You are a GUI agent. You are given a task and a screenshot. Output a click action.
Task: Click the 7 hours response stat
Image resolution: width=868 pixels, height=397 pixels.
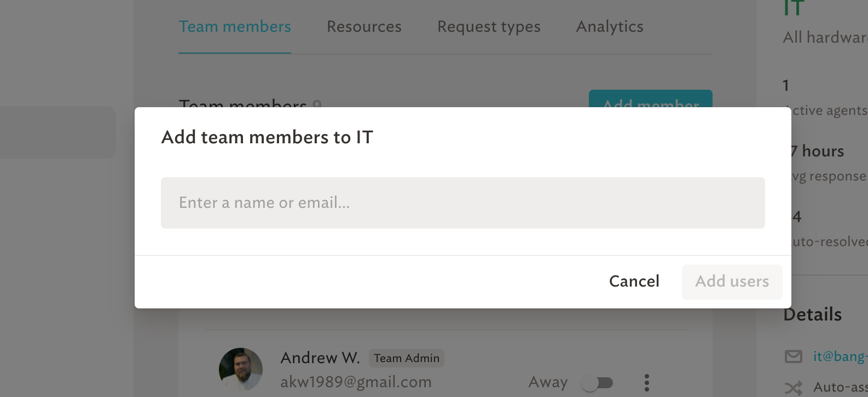click(x=818, y=151)
